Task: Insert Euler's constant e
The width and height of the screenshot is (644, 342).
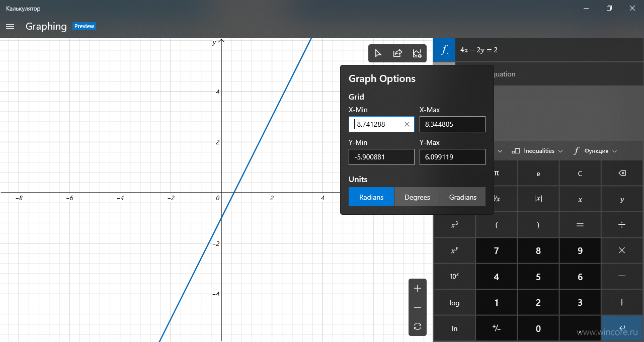Action: tap(538, 173)
